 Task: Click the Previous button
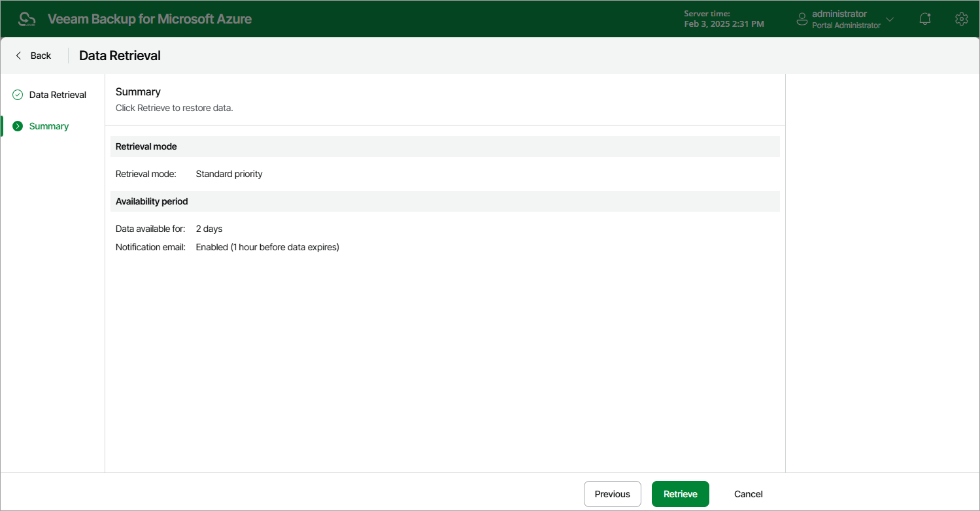coord(612,494)
